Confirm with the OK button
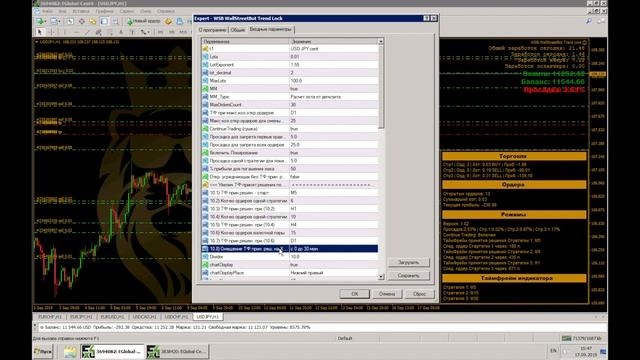Image resolution: width=640 pixels, height=360 pixels. coord(354,294)
